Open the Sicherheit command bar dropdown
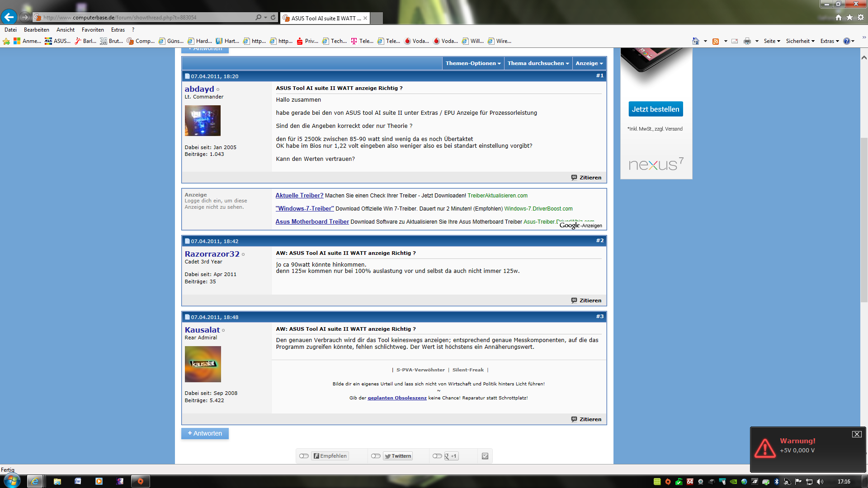 (x=800, y=41)
